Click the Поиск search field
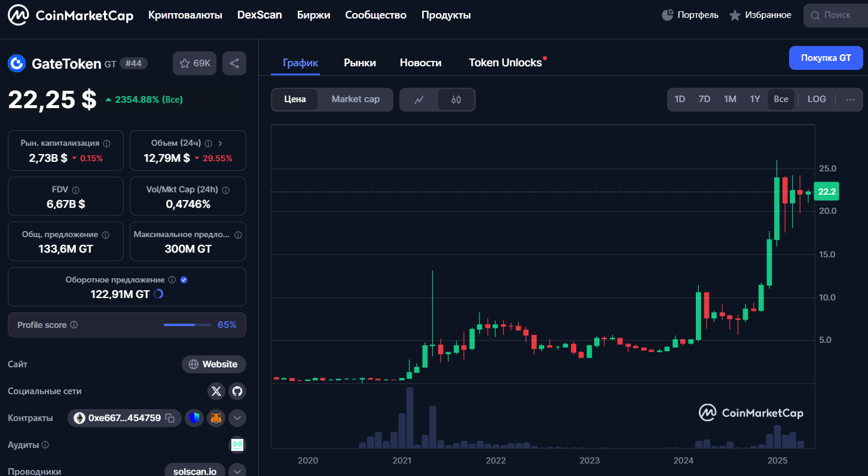 835,15
